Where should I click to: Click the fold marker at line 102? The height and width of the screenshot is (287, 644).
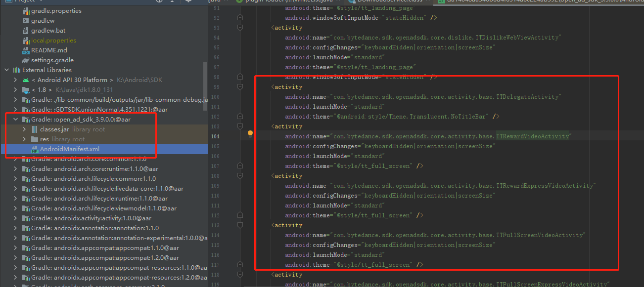tap(240, 117)
